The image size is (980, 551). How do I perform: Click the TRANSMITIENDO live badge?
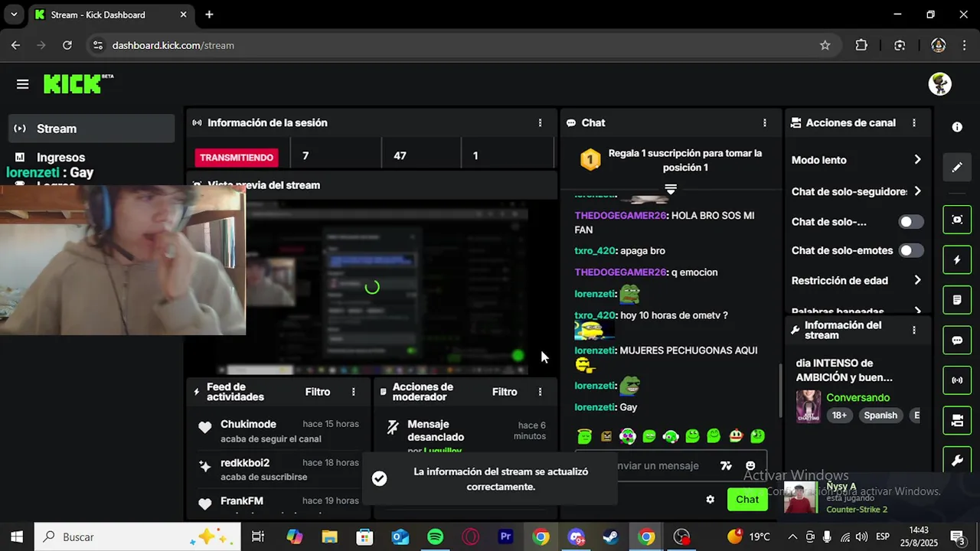click(x=237, y=158)
